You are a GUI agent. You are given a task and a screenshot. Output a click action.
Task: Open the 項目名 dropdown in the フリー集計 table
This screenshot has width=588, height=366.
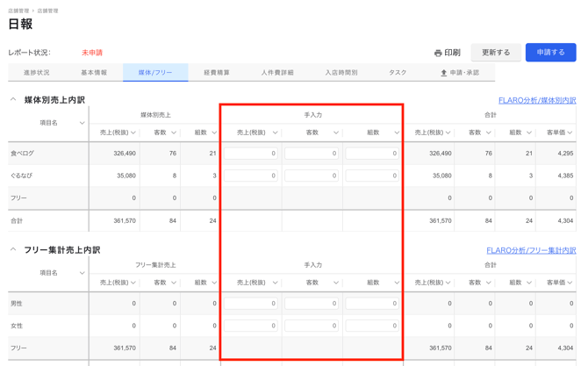tap(82, 273)
